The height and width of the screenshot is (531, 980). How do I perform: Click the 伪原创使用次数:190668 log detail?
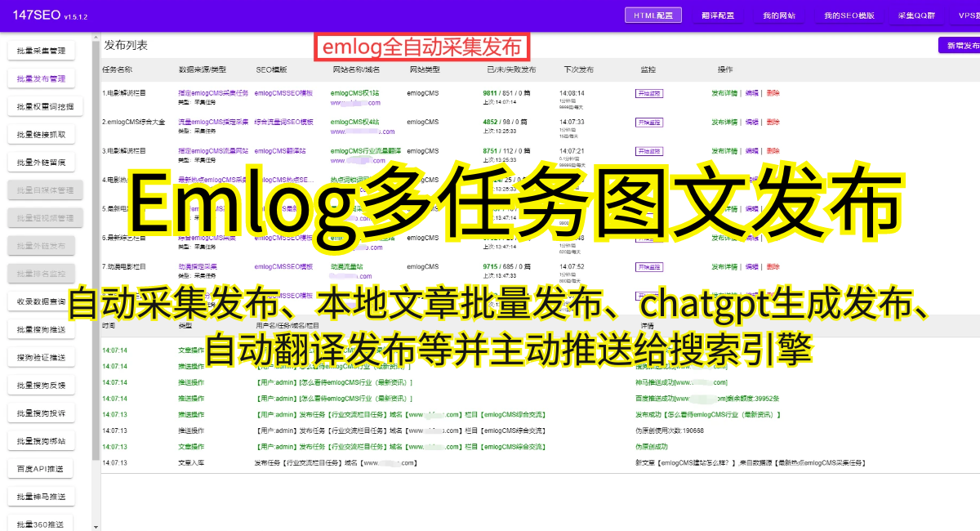(669, 431)
